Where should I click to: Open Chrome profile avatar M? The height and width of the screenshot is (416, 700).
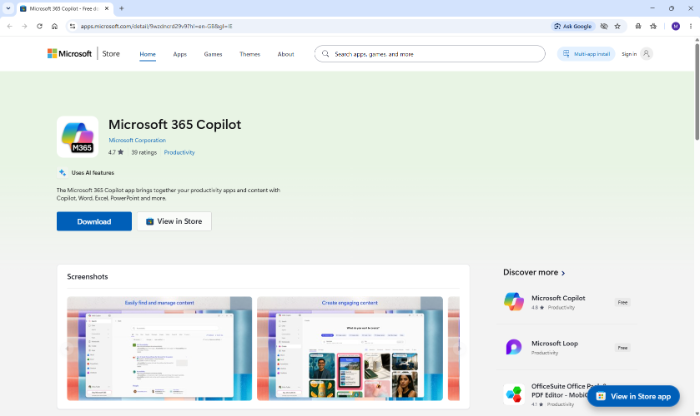(675, 26)
